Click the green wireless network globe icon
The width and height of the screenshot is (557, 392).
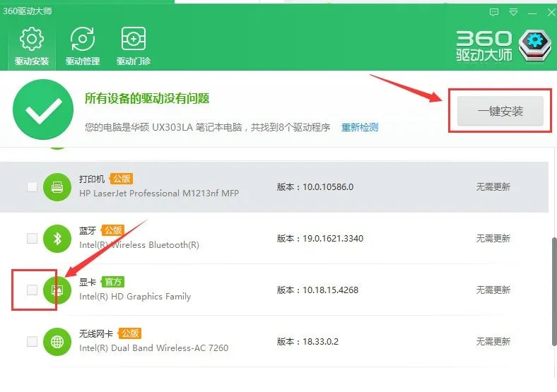click(57, 341)
